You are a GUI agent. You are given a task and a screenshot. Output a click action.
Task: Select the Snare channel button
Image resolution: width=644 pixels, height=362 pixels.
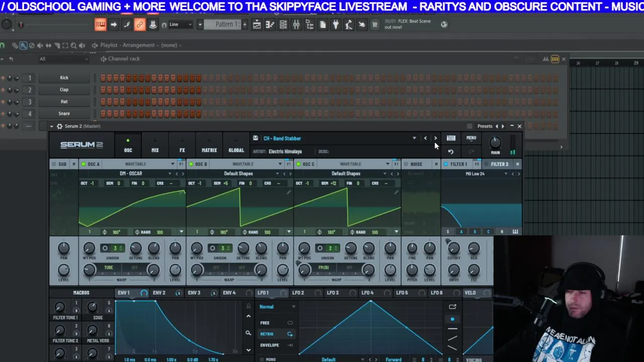64,114
